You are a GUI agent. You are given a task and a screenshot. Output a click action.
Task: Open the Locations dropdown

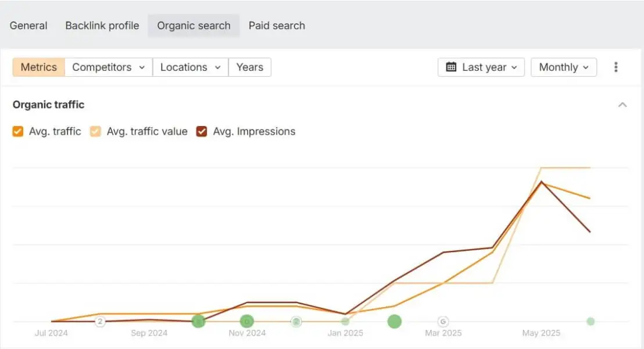click(190, 67)
